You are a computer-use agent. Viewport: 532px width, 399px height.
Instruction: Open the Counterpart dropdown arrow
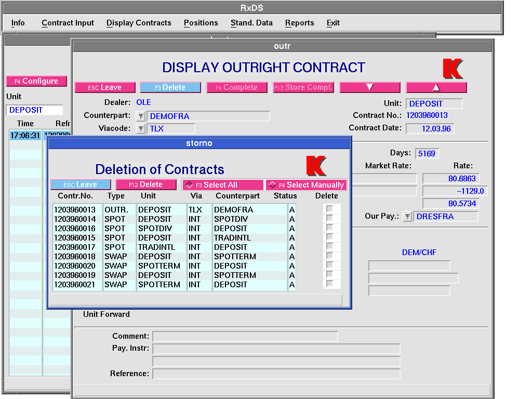tap(140, 116)
